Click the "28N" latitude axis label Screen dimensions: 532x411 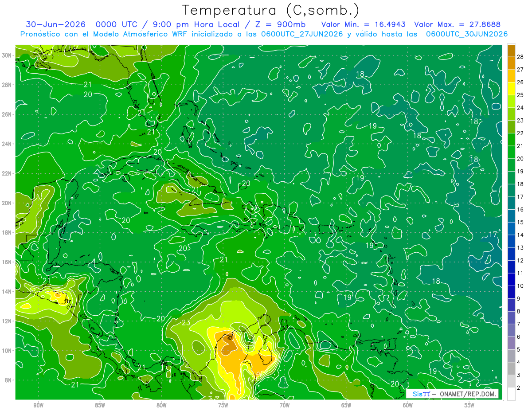coord(7,85)
